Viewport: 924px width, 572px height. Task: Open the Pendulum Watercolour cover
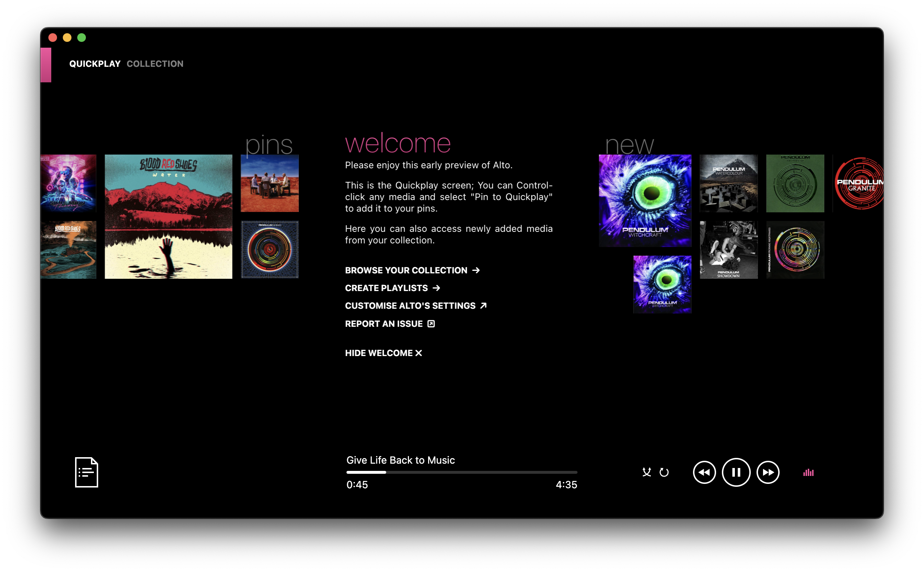(x=728, y=183)
